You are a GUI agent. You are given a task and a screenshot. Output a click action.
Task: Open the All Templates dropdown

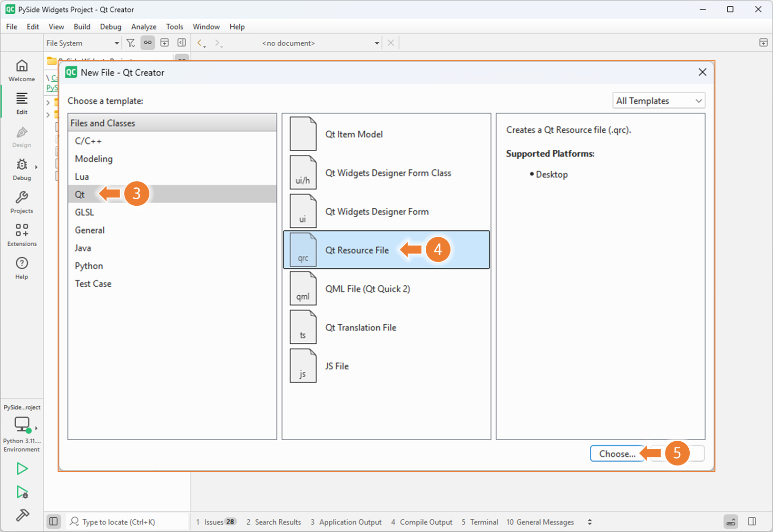tap(659, 101)
